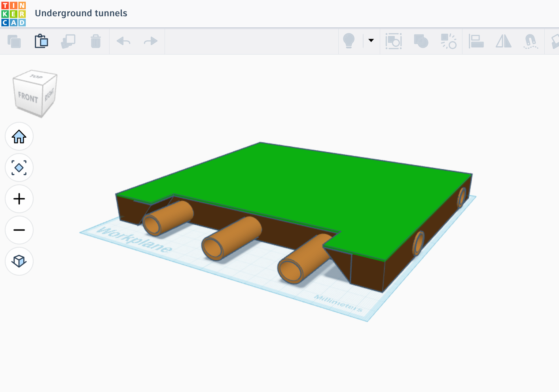
Task: Zoom in with the plus button
Action: click(x=19, y=199)
